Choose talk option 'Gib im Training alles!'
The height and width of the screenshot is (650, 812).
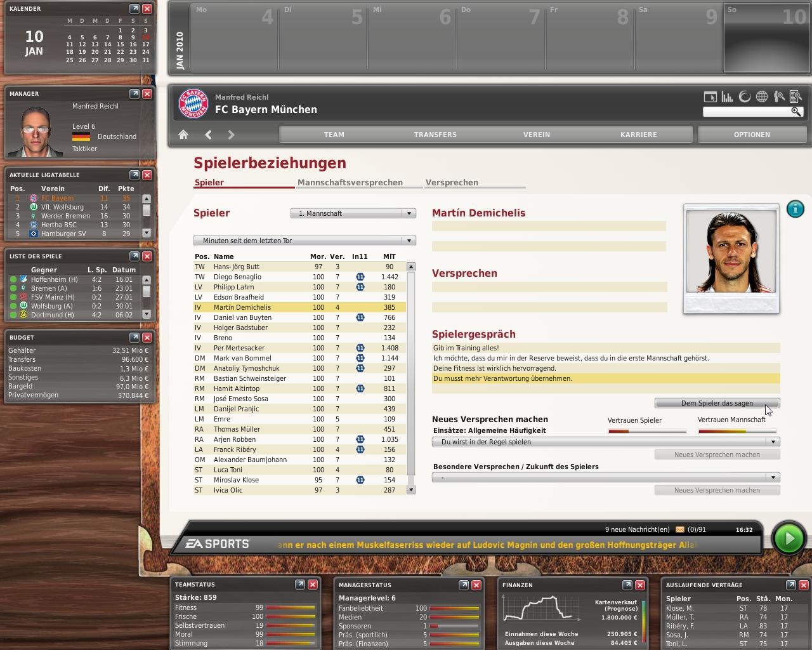click(606, 348)
